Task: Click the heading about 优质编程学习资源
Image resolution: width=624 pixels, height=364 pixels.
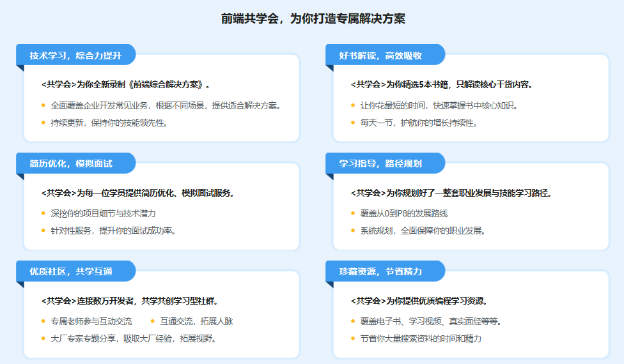Action: 418,301
